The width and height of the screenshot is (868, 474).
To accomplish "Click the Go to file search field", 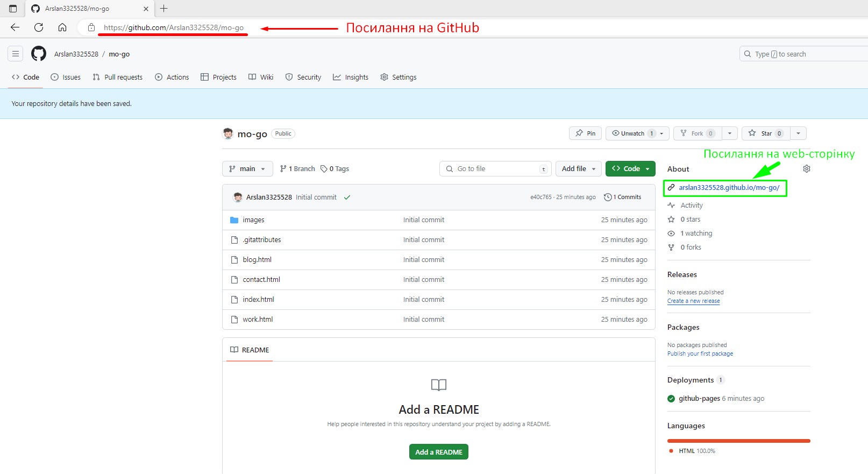I will point(495,169).
